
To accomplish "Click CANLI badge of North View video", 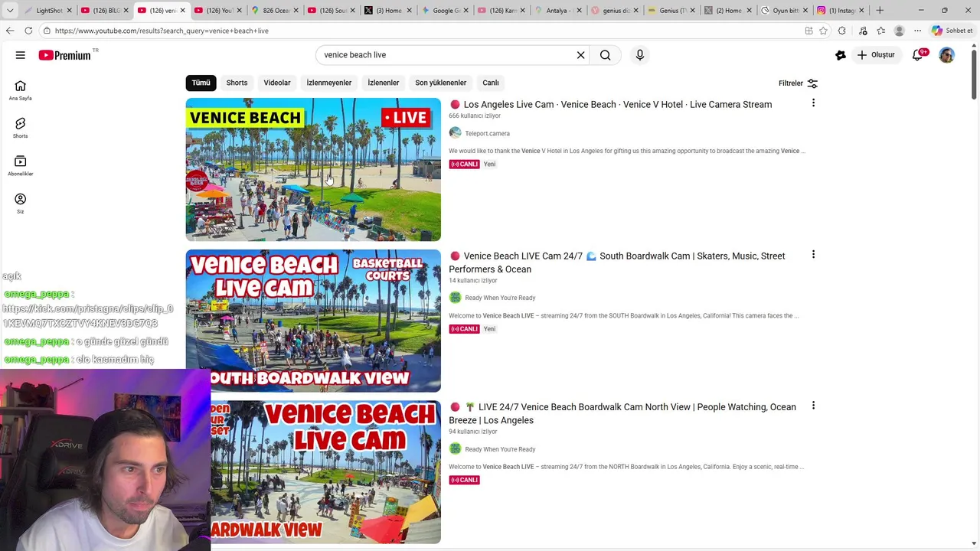I will [x=465, y=480].
